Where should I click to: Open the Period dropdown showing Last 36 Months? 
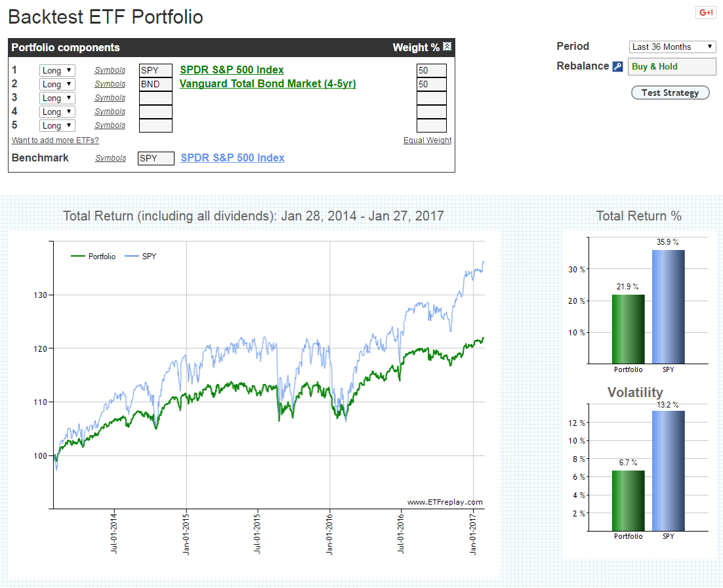click(672, 47)
